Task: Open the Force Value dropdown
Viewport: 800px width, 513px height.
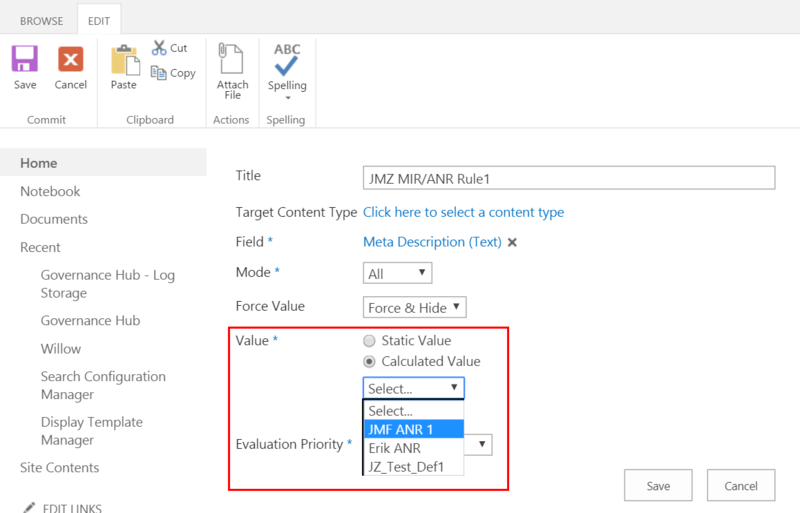Action: coord(414,308)
